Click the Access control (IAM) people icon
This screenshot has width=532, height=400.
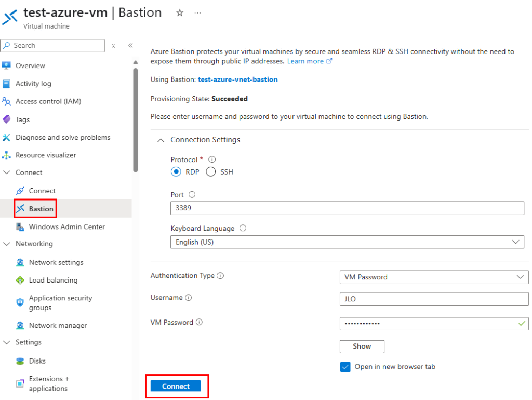click(6, 101)
